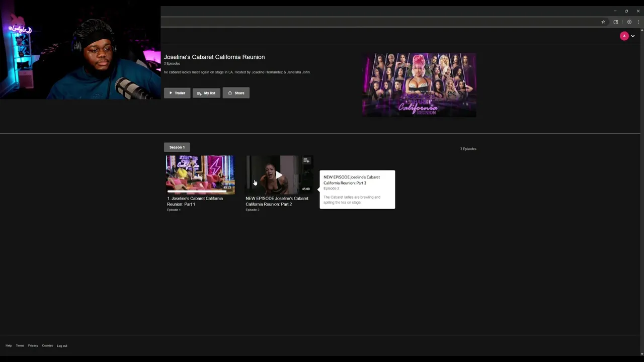Expand the account dropdown chevron
The height and width of the screenshot is (362, 644).
click(633, 36)
